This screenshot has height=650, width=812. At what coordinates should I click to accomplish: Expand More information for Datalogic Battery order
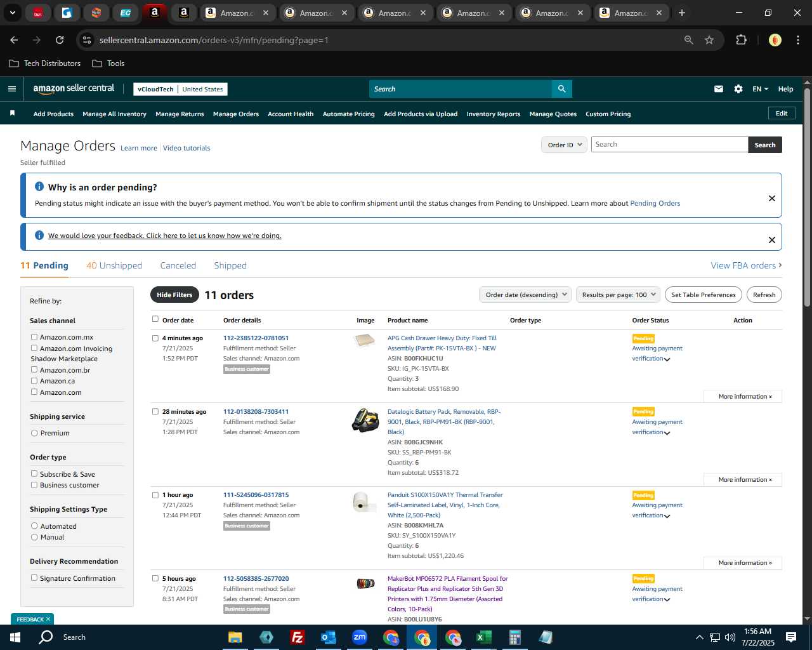click(743, 479)
